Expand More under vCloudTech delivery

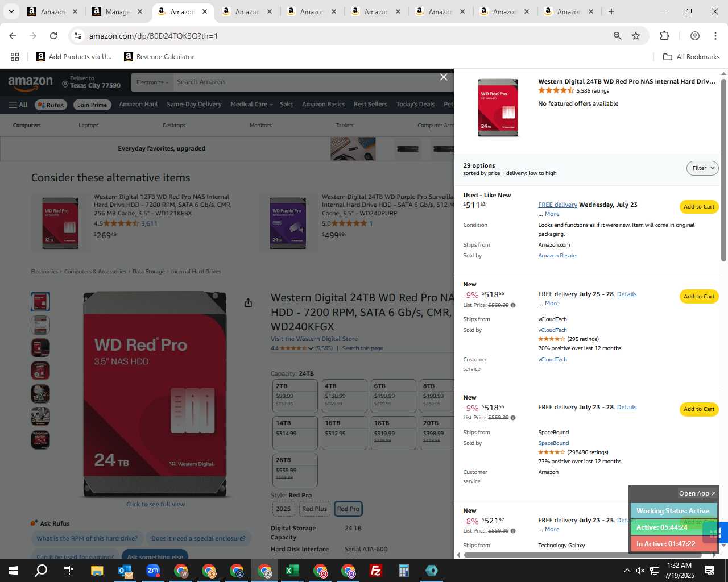tap(552, 304)
